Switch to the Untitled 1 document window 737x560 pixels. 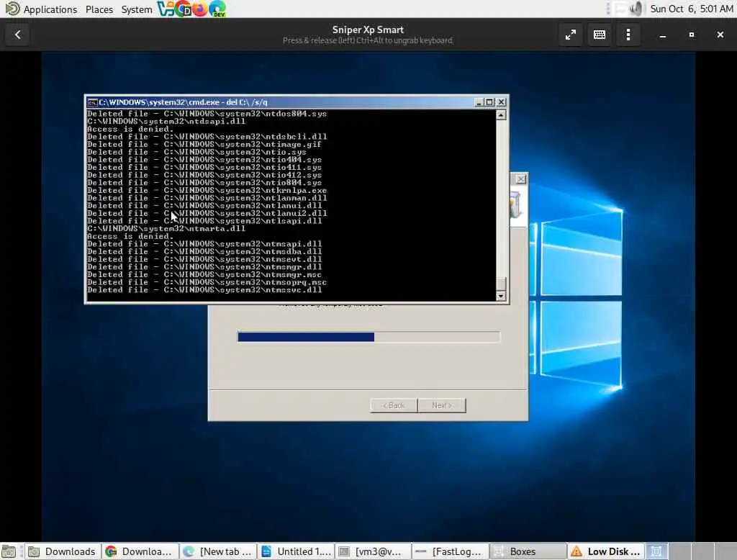pos(296,551)
